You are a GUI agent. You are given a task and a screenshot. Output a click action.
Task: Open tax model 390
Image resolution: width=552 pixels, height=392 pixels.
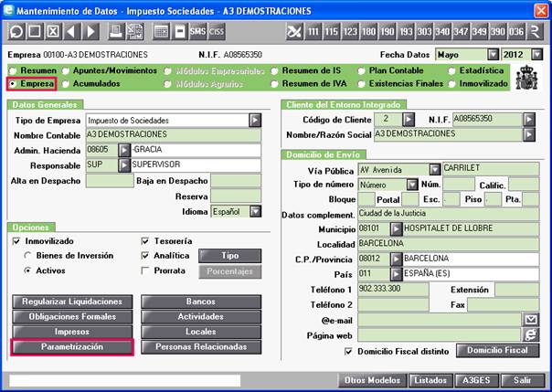(x=498, y=32)
